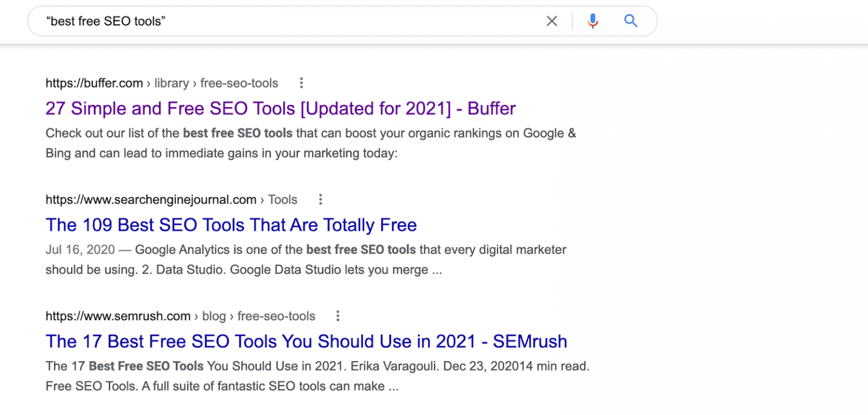Open the SEMrush blog post link
This screenshot has height=415, width=868.
tap(306, 341)
